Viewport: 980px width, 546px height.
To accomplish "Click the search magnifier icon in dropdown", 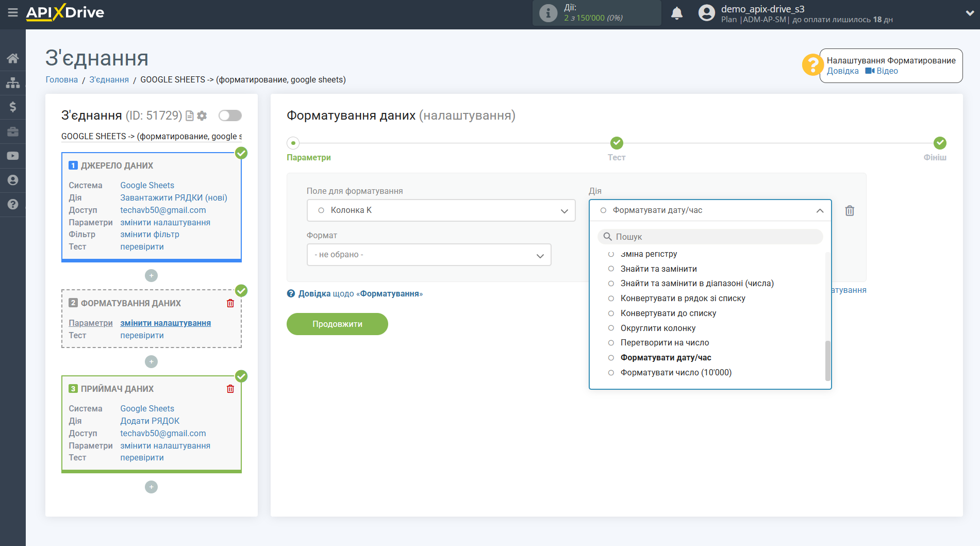I will (x=608, y=237).
